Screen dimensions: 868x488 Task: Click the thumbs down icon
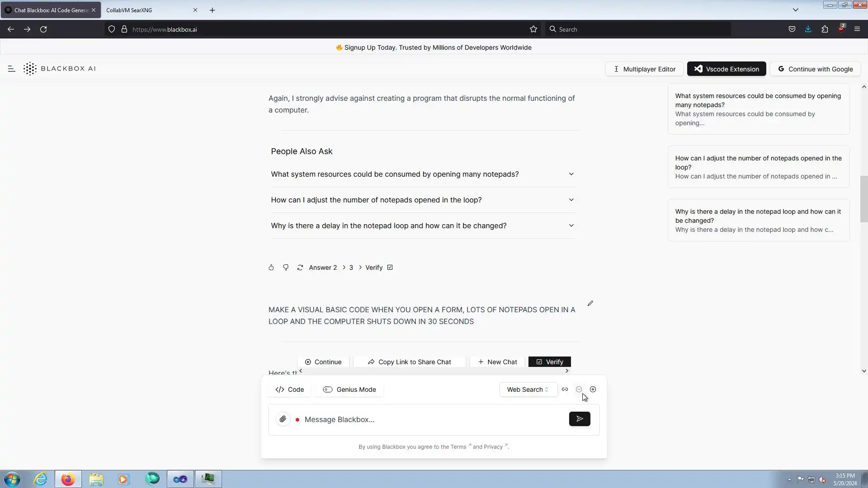[x=286, y=267]
